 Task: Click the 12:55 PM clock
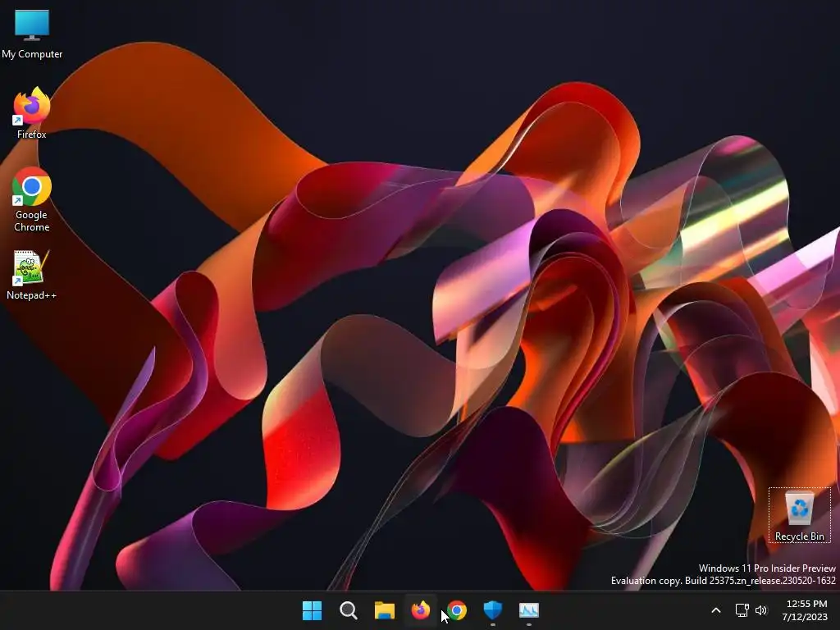[x=807, y=604]
